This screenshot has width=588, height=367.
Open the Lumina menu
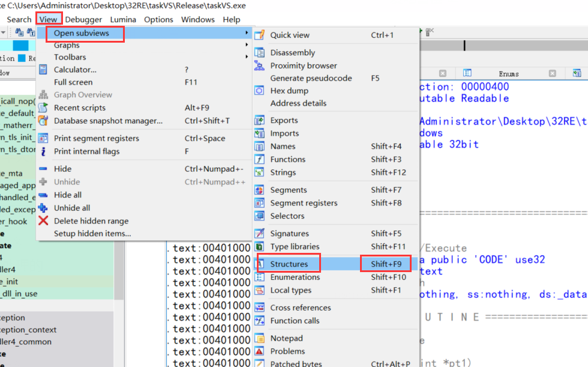123,19
